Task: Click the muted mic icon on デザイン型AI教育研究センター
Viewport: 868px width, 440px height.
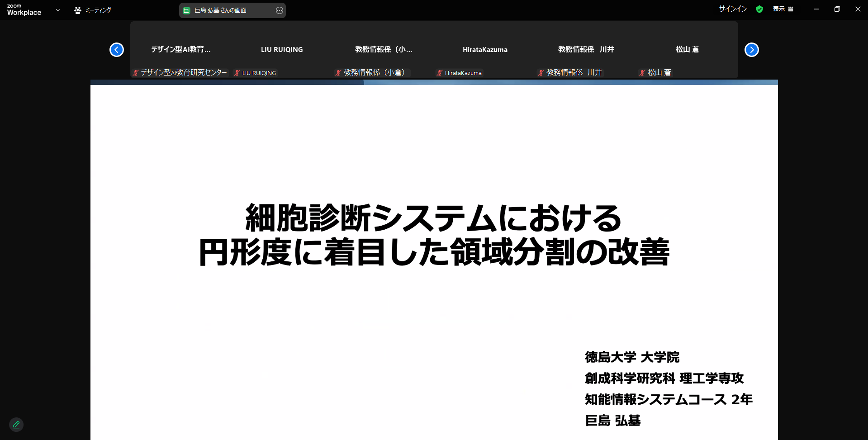Action: tap(134, 72)
